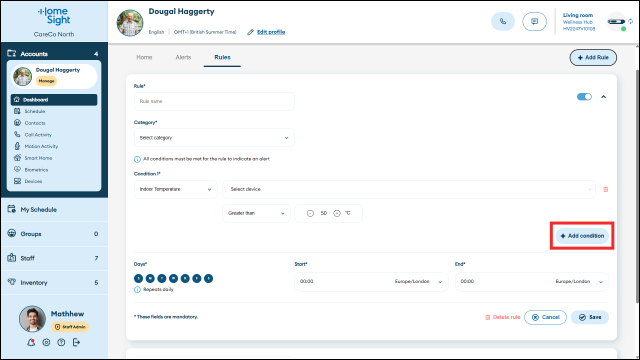
Task: Click Dougal Haggerty's header profile photo
Action: pyautogui.click(x=130, y=23)
